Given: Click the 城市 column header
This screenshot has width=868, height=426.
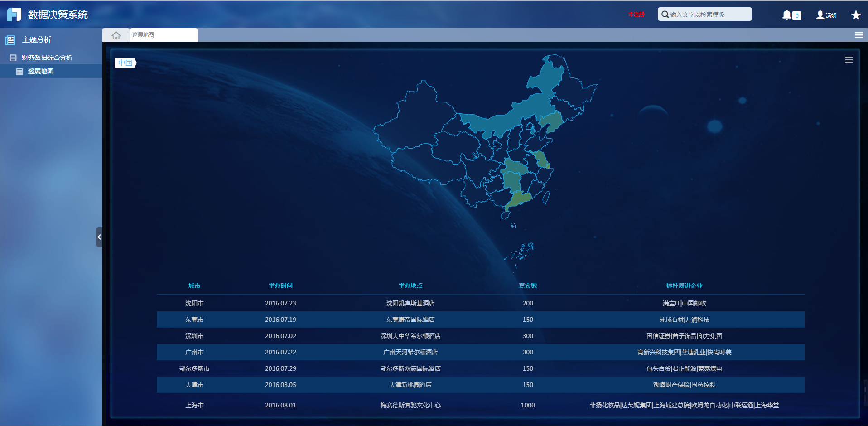Looking at the screenshot, I should click(194, 286).
